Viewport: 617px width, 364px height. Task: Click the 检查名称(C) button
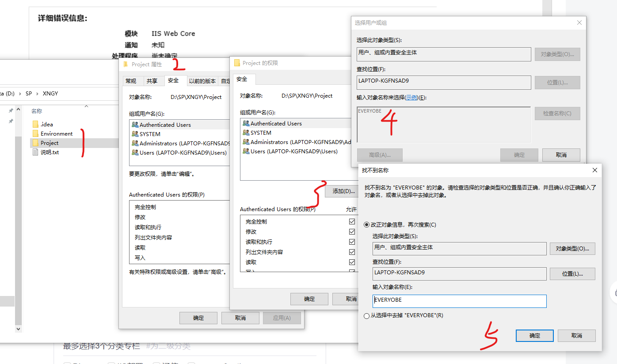(x=557, y=113)
